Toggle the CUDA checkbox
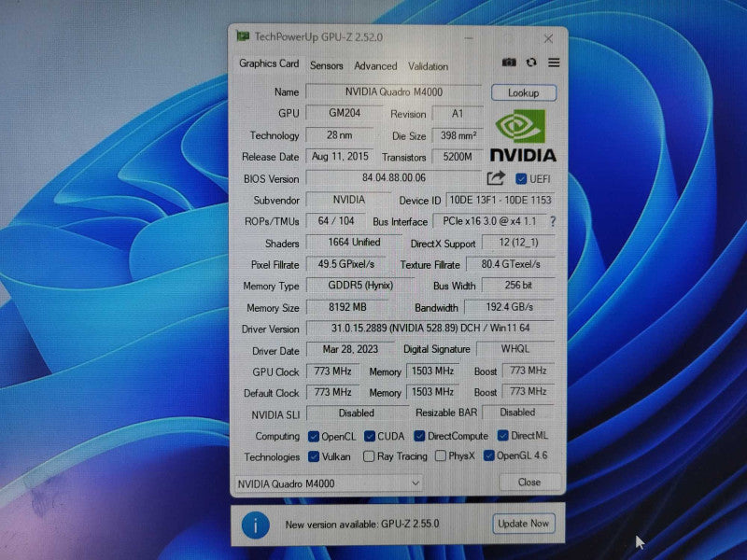This screenshot has height=560, width=747. 370,436
